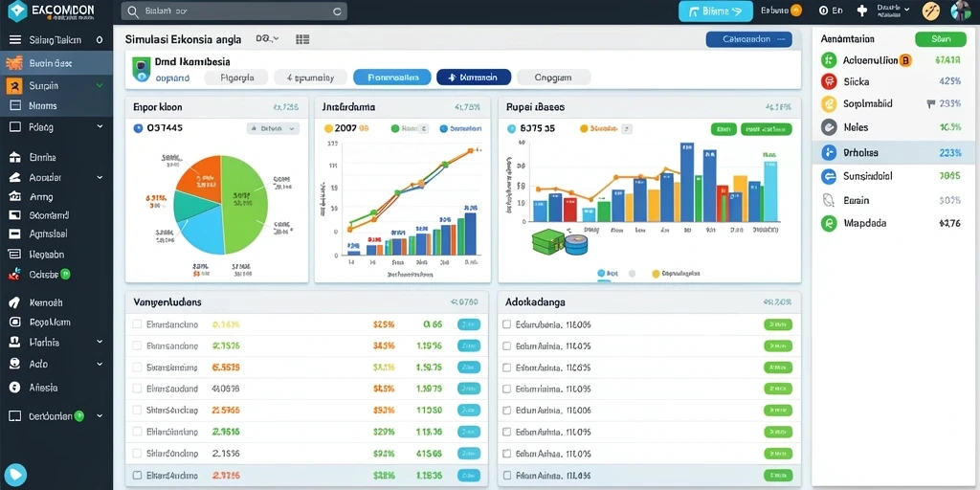980x490 pixels.
Task: Click the grid view icon beside title
Action: [302, 39]
